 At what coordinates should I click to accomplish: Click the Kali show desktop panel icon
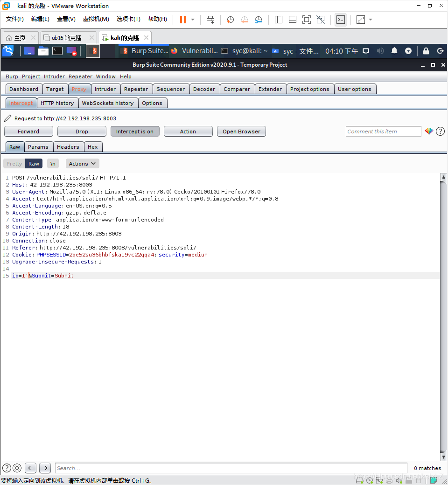click(29, 51)
